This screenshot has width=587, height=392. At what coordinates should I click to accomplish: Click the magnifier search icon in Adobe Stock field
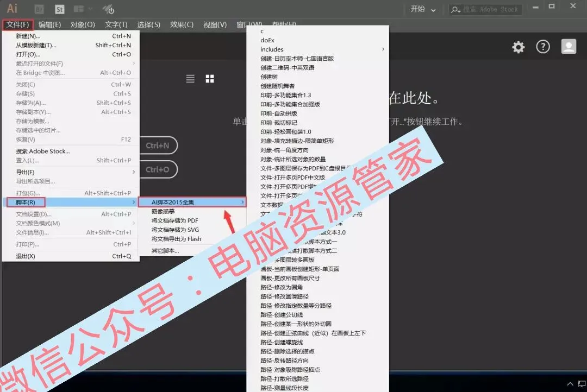(x=455, y=10)
